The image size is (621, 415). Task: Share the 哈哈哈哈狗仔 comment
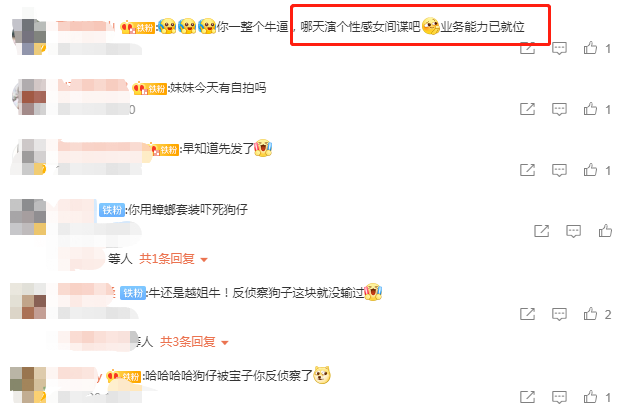coord(527,397)
